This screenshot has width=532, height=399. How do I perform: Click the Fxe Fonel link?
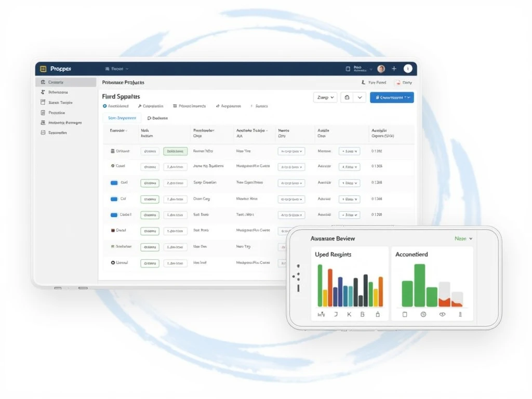click(x=377, y=83)
